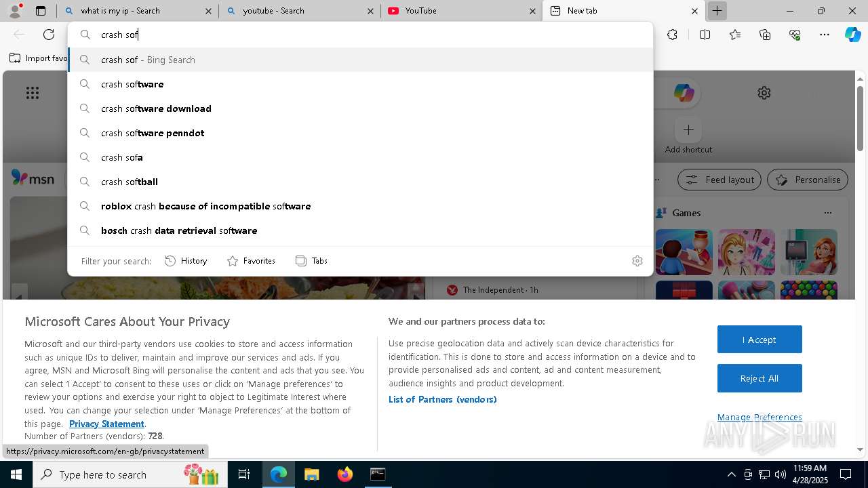The image size is (868, 488).
Task: Open the Manage Preferences link
Action: (x=759, y=417)
